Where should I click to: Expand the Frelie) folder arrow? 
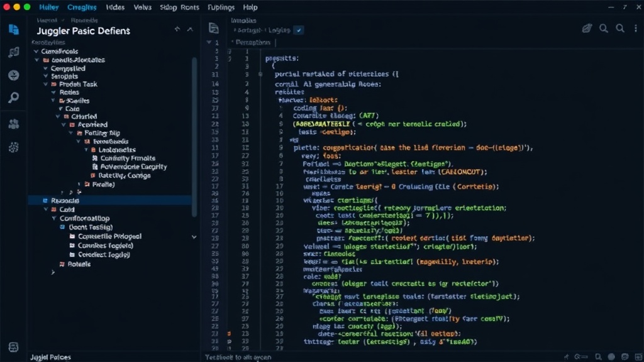click(79, 184)
